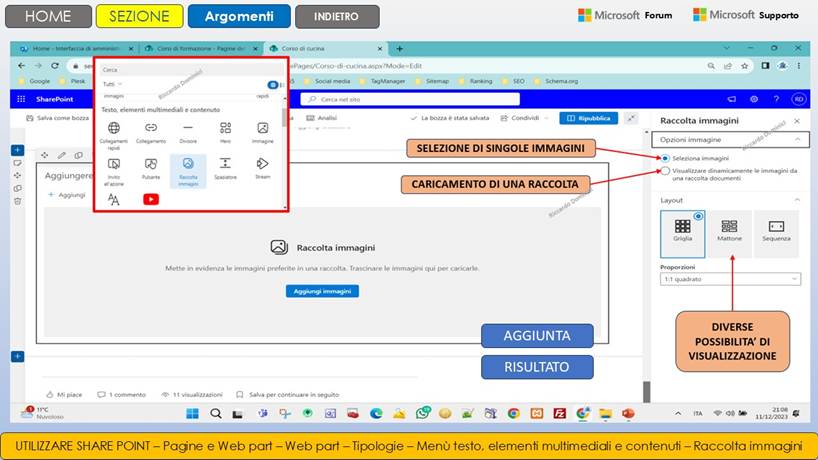This screenshot has height=460, width=818.
Task: Click the expand page icon beside Ripubblica
Action: (631, 118)
